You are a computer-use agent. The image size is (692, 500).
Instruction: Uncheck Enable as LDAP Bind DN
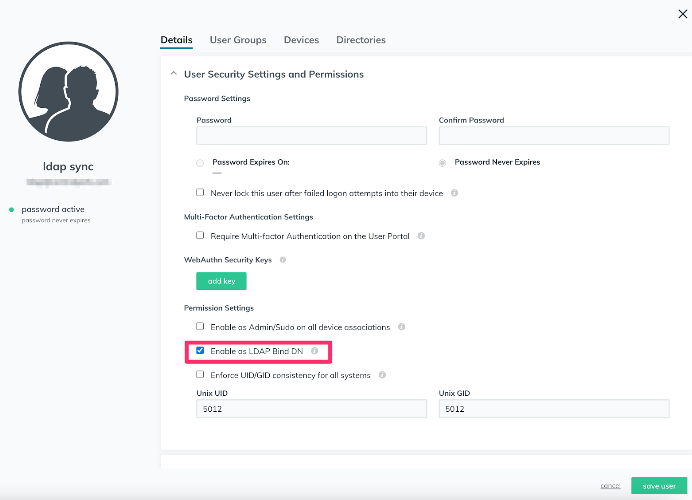point(200,351)
